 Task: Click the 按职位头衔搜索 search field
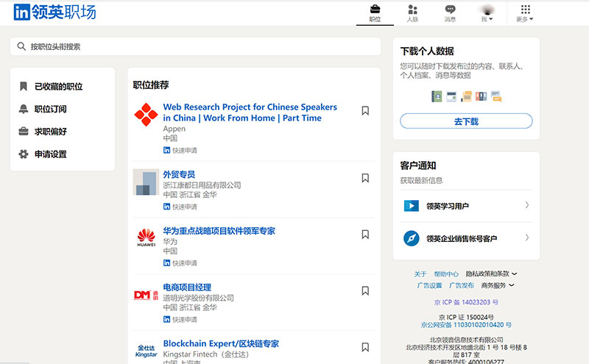coord(195,46)
